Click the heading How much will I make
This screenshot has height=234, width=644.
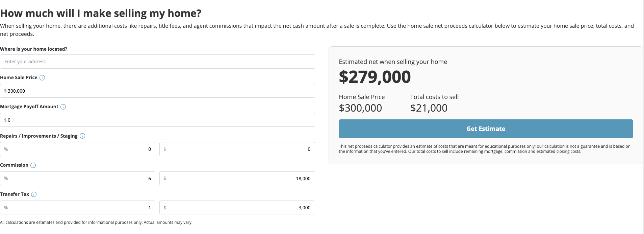101,13
